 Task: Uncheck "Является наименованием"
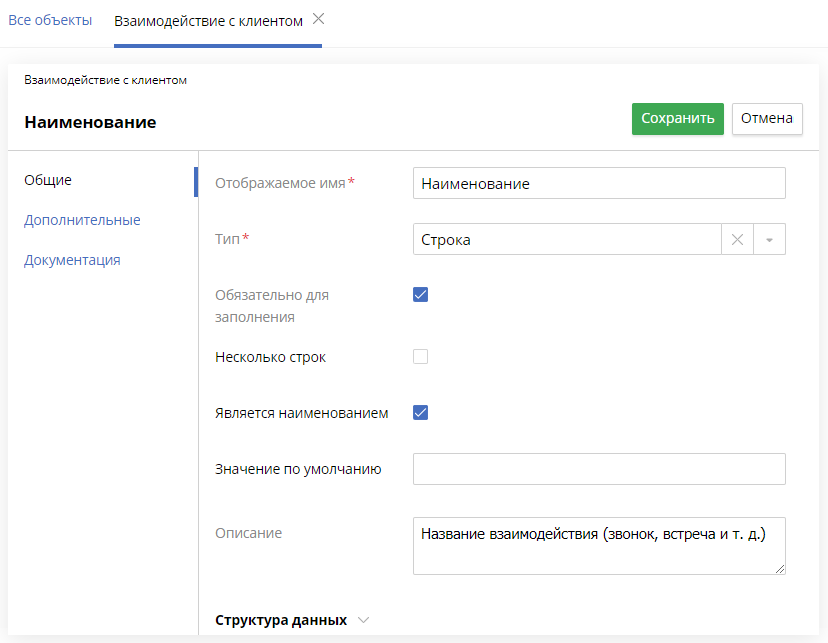[420, 410]
